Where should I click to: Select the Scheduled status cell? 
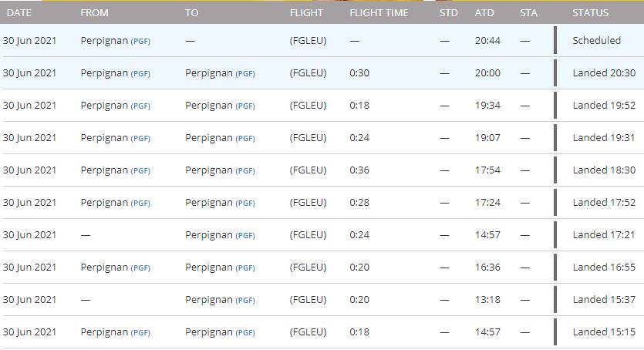(596, 41)
